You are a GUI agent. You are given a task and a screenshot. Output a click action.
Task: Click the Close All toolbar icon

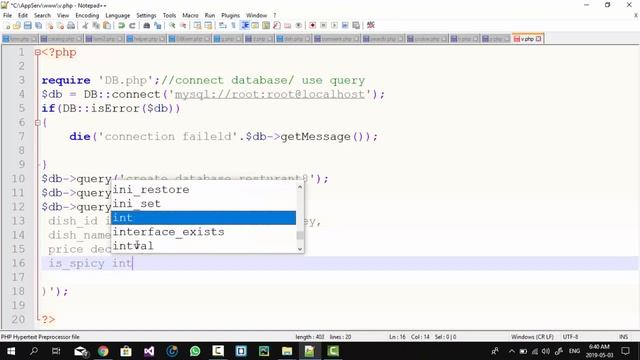pyautogui.click(x=60, y=25)
